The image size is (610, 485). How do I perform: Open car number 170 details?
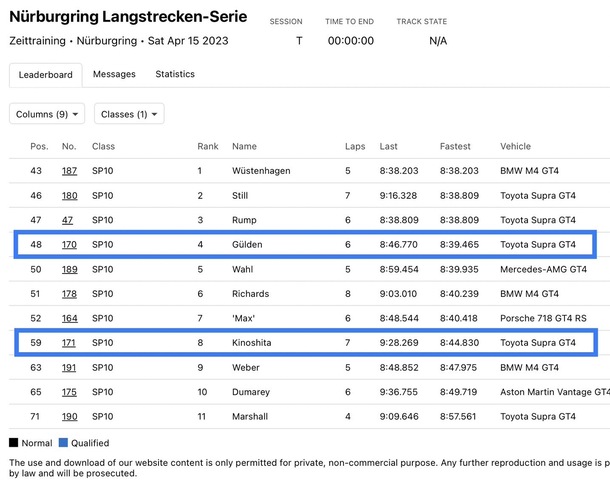[x=69, y=244]
